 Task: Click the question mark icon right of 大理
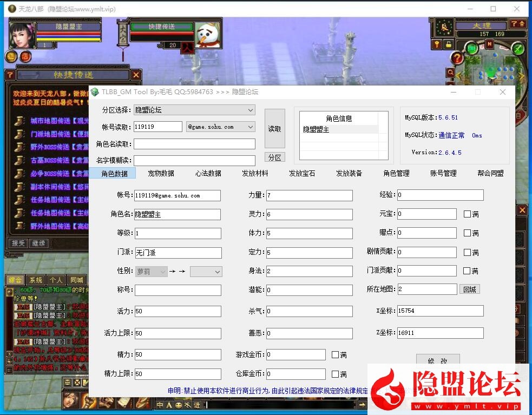tap(514, 24)
